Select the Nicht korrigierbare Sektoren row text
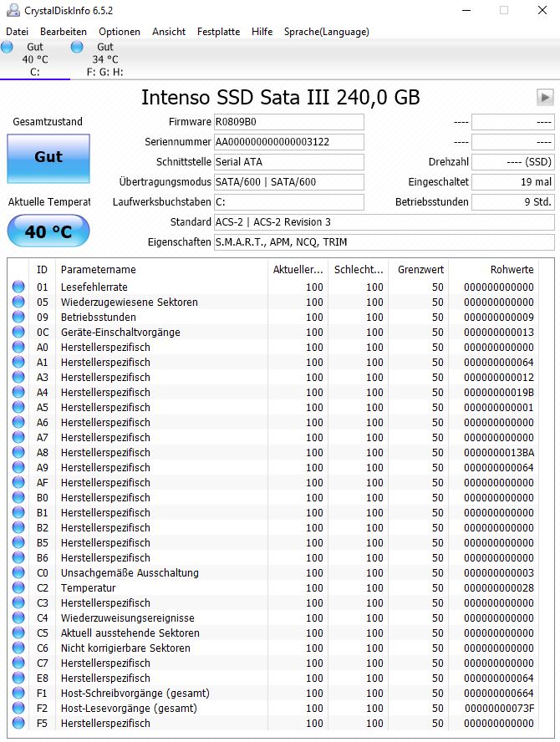 click(x=125, y=648)
